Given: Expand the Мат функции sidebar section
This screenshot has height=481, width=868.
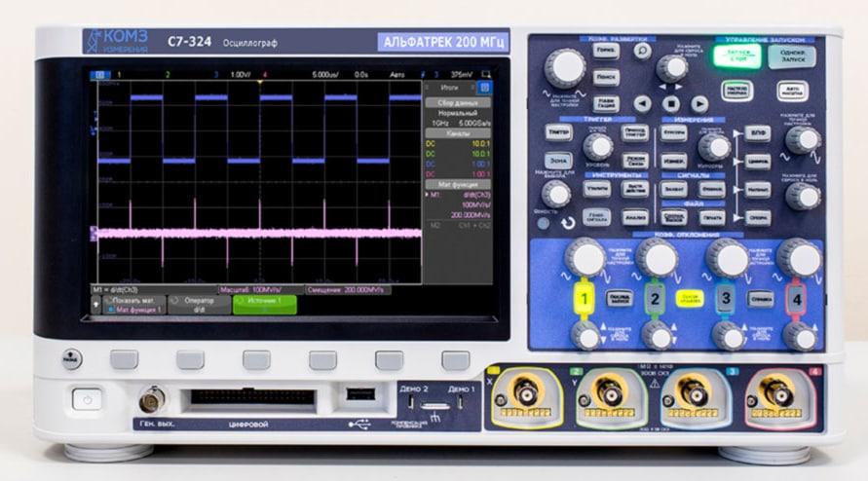Looking at the screenshot, I should [x=458, y=184].
